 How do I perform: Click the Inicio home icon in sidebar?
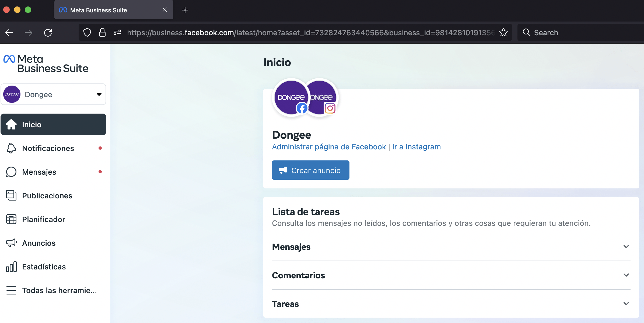11,124
